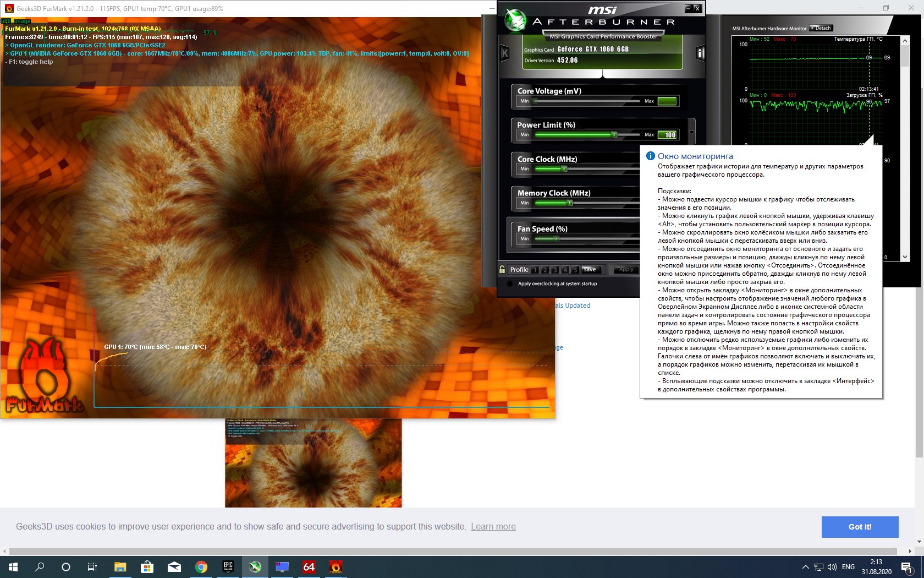Click the profile lock padlock icon

[502, 269]
